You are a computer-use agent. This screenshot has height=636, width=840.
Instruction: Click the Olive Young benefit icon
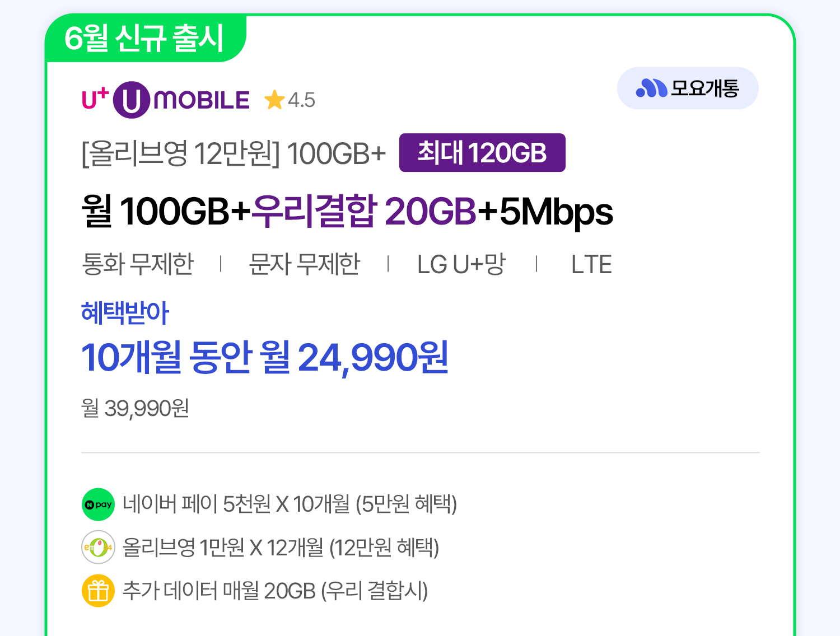tap(98, 547)
